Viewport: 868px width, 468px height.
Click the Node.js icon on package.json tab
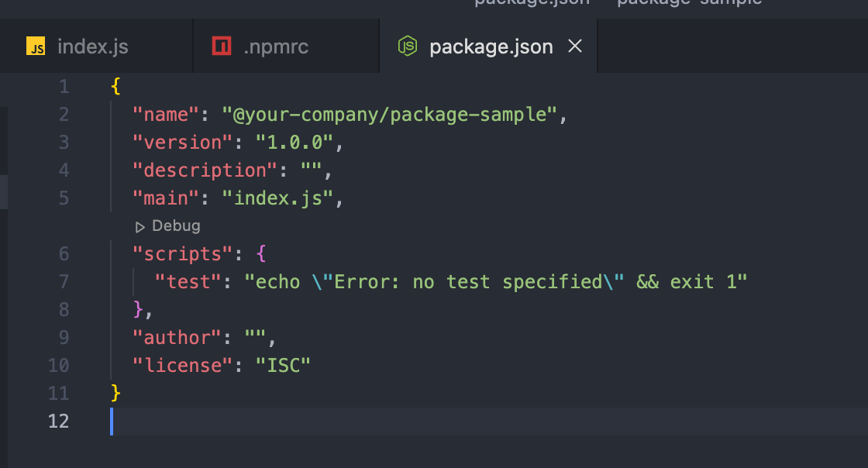[407, 46]
